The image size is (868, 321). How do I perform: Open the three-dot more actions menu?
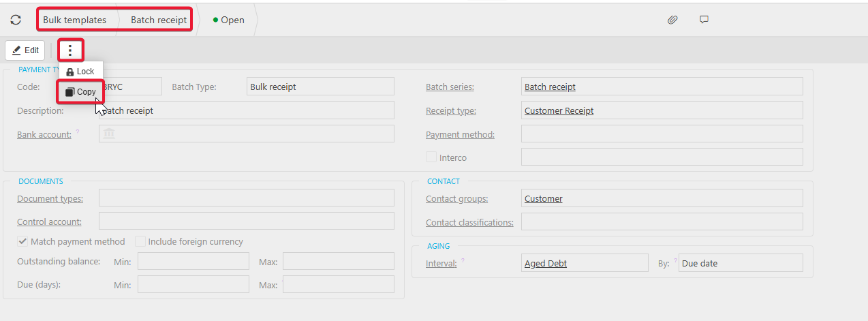click(70, 50)
